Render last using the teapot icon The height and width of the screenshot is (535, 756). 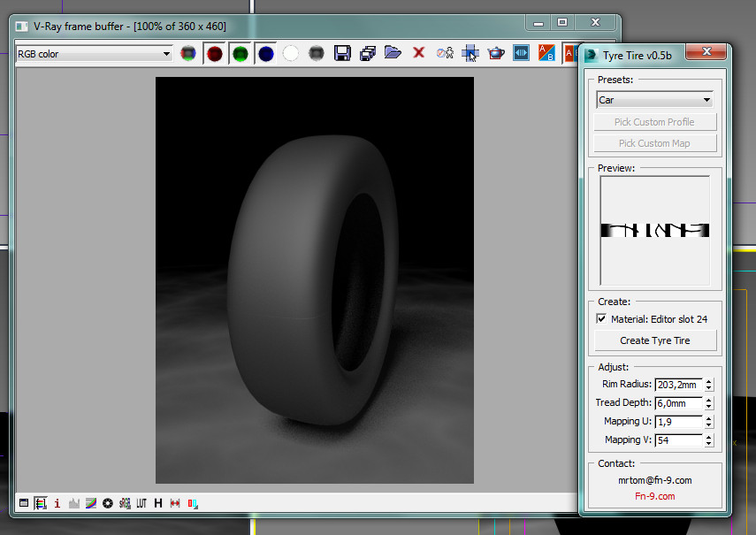pos(498,52)
